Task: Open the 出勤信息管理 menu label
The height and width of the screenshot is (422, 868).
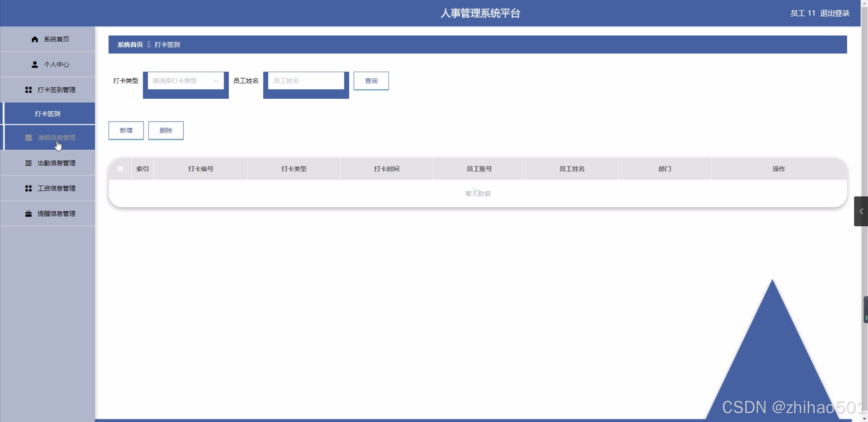Action: click(x=56, y=163)
